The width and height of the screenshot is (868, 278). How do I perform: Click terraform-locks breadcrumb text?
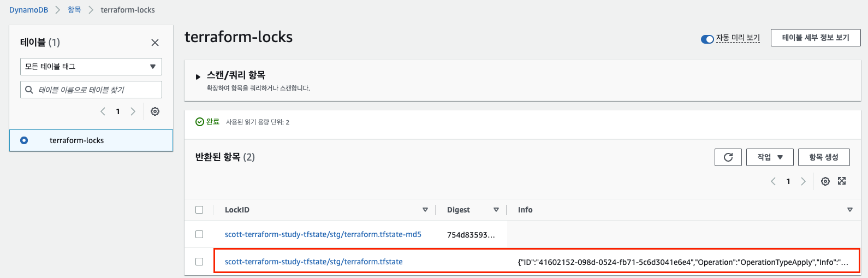[128, 10]
